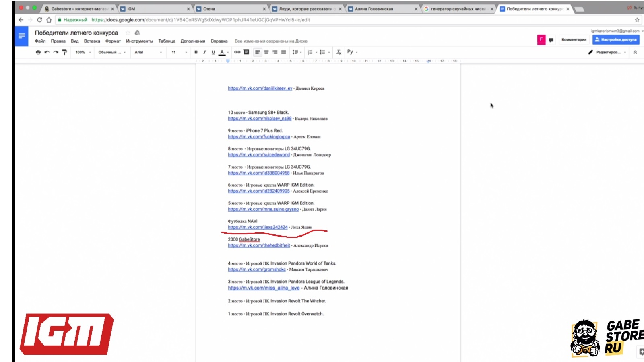Toggle Bold formatting
The height and width of the screenshot is (362, 644).
(x=196, y=52)
